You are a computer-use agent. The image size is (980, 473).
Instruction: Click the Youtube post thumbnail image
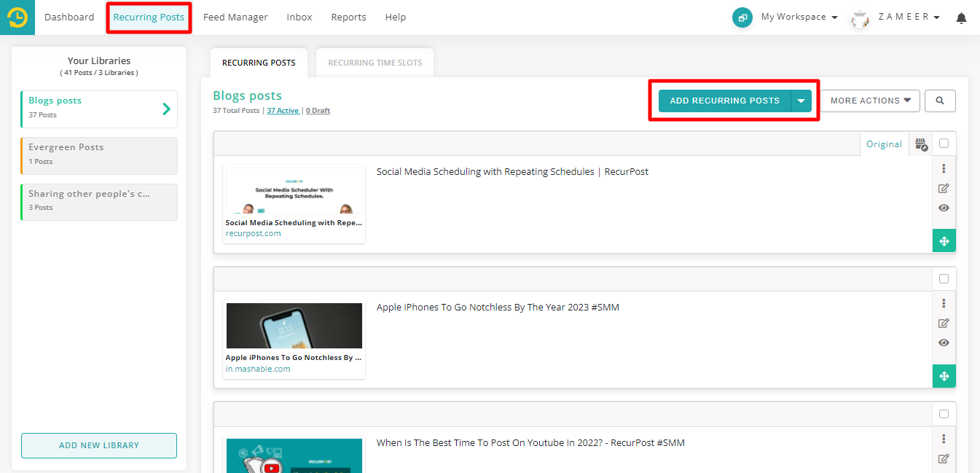(x=294, y=456)
